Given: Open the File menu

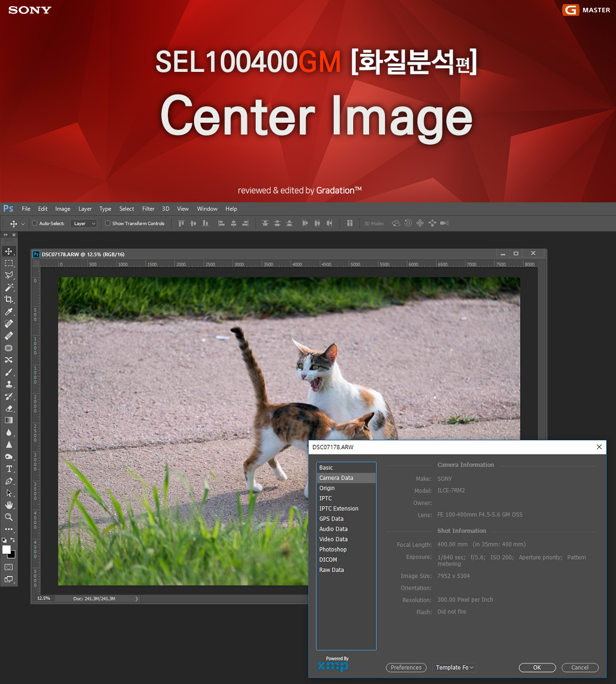Looking at the screenshot, I should (x=26, y=209).
